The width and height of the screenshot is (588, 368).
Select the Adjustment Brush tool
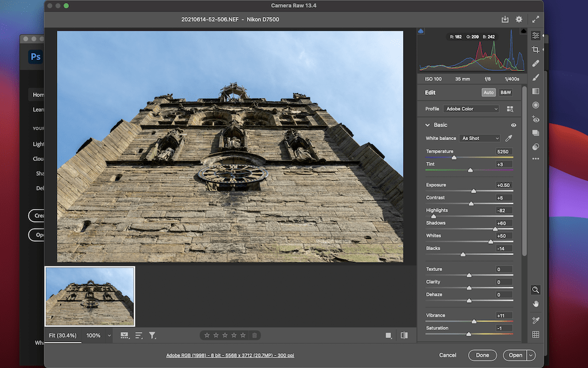[536, 77]
